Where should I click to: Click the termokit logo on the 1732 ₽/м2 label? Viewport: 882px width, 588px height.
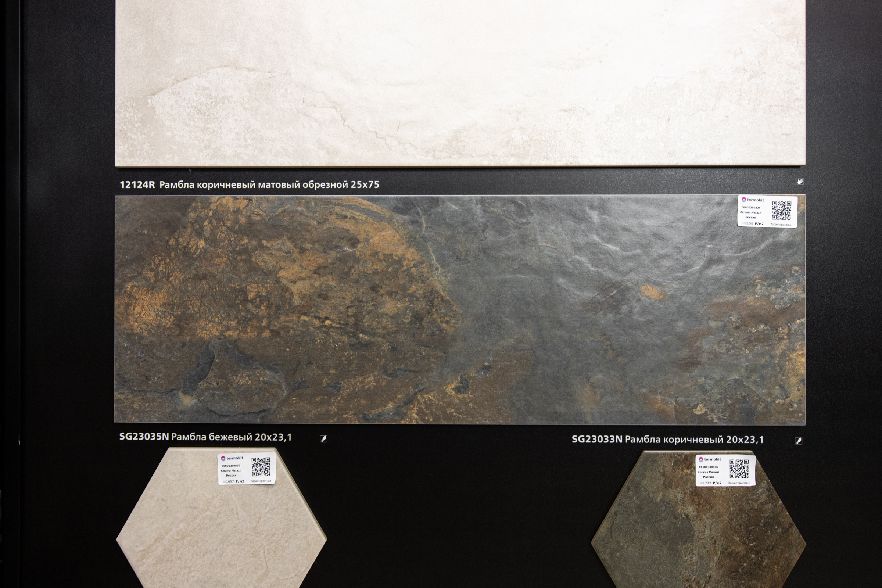tap(710, 460)
